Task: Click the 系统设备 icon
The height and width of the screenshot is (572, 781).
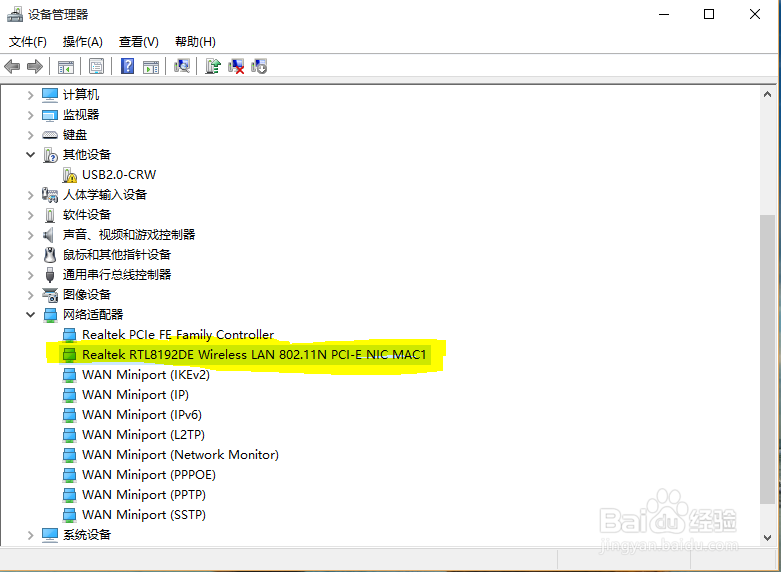Action: point(50,535)
